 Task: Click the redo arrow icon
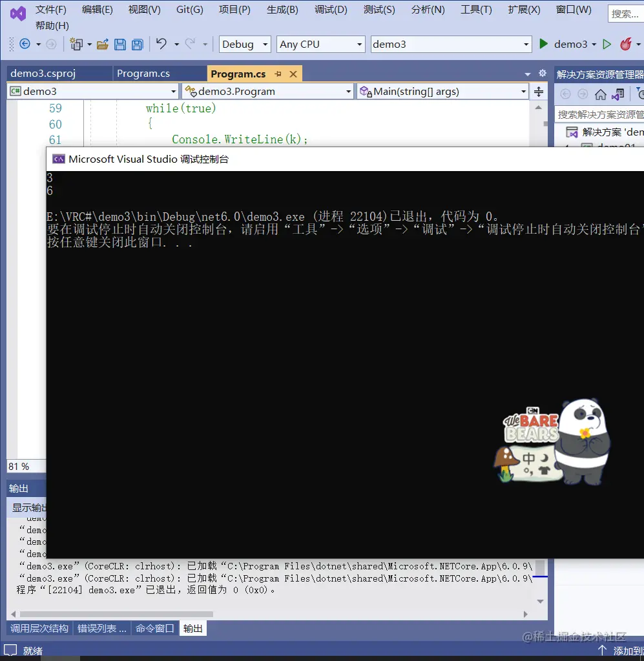(190, 43)
